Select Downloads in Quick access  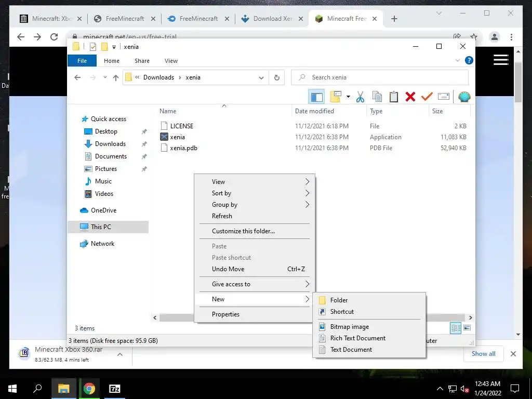[110, 144]
